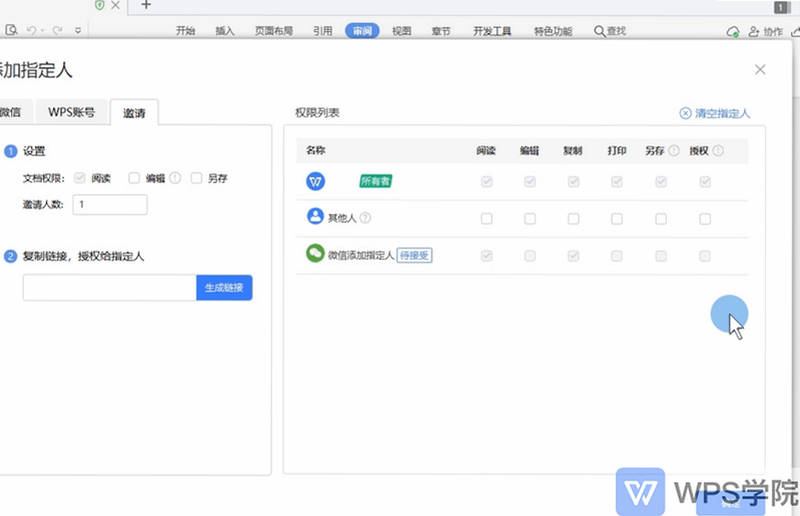Switch to the 邀请 tab

134,113
